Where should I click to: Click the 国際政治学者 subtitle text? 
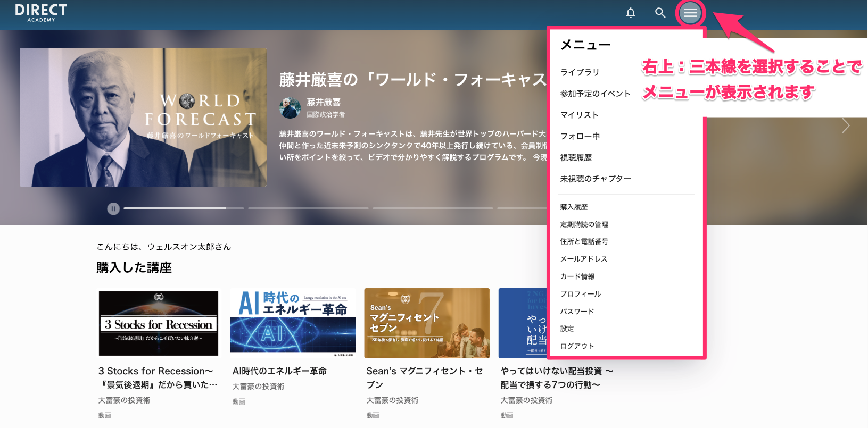click(x=326, y=114)
